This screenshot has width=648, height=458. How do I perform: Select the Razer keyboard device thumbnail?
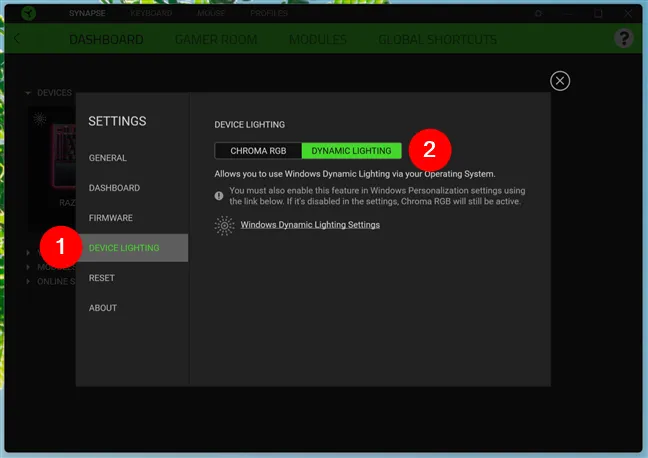[55, 150]
